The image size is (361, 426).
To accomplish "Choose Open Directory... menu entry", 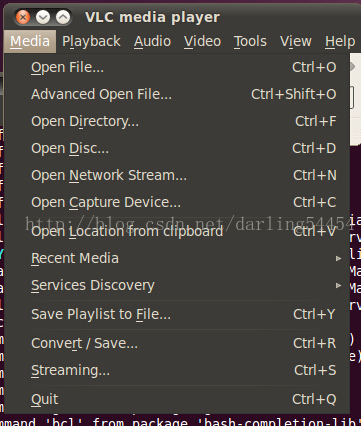I will click(x=177, y=121).
